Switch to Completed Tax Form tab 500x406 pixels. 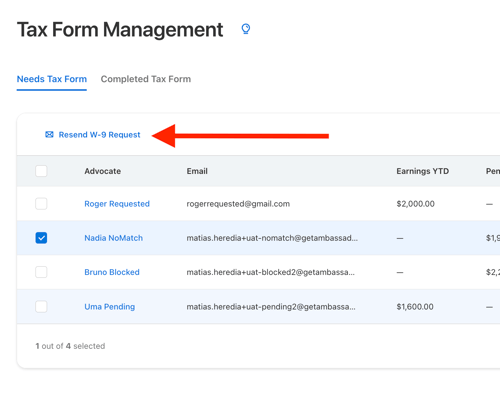(146, 79)
